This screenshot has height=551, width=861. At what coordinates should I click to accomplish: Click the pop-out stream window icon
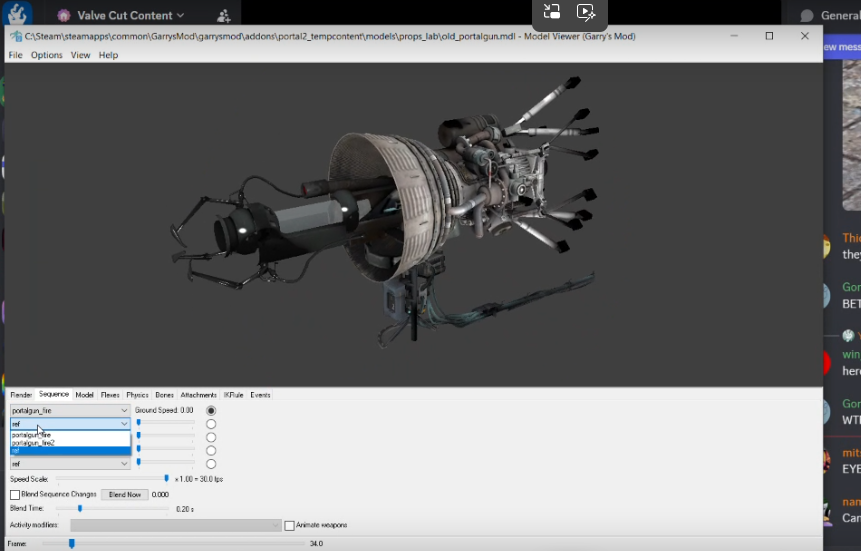click(551, 12)
